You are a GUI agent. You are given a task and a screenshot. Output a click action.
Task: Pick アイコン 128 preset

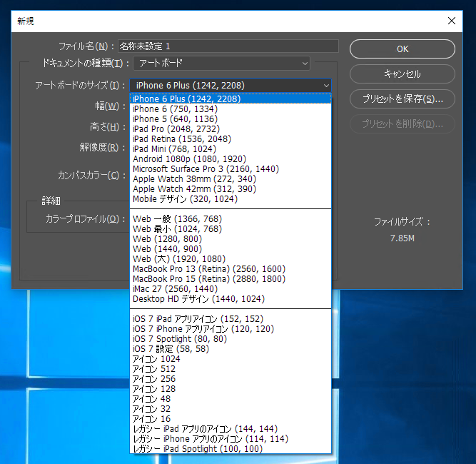pyautogui.click(x=231, y=389)
